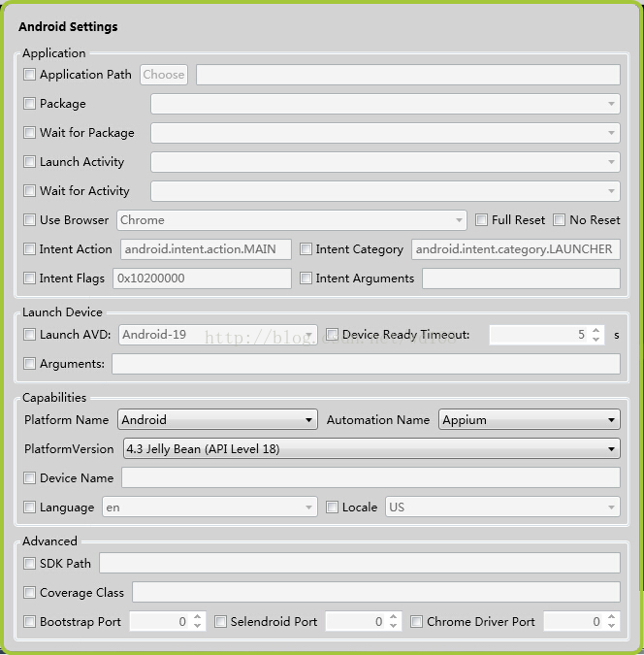Decrease the Selendroid Port number
Image resolution: width=644 pixels, height=655 pixels.
pyautogui.click(x=393, y=626)
